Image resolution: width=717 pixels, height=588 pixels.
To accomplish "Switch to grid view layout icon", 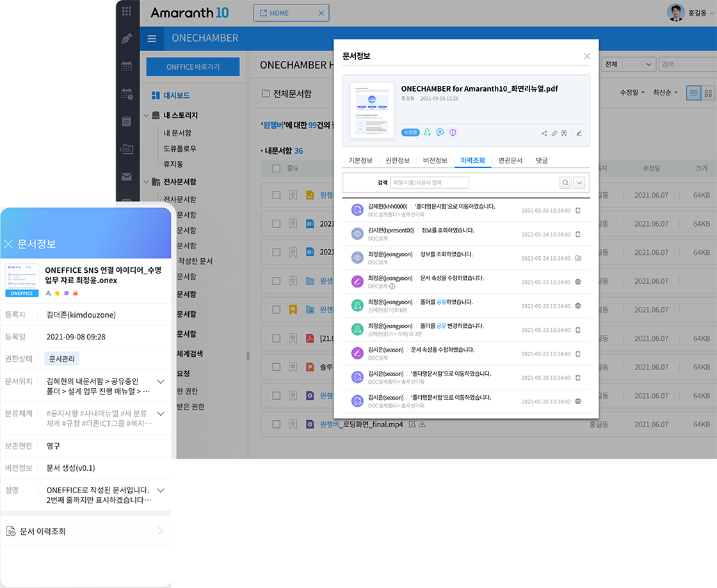I will pos(708,93).
